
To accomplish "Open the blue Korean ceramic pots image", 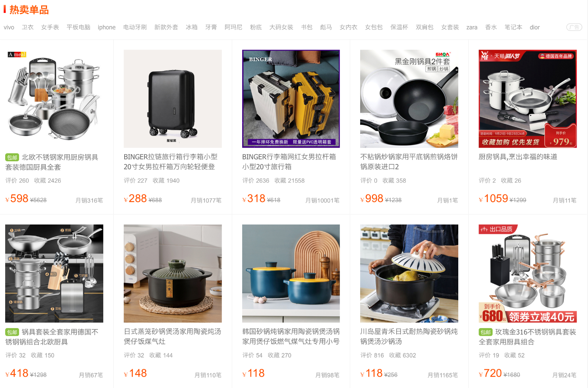I will pyautogui.click(x=291, y=273).
